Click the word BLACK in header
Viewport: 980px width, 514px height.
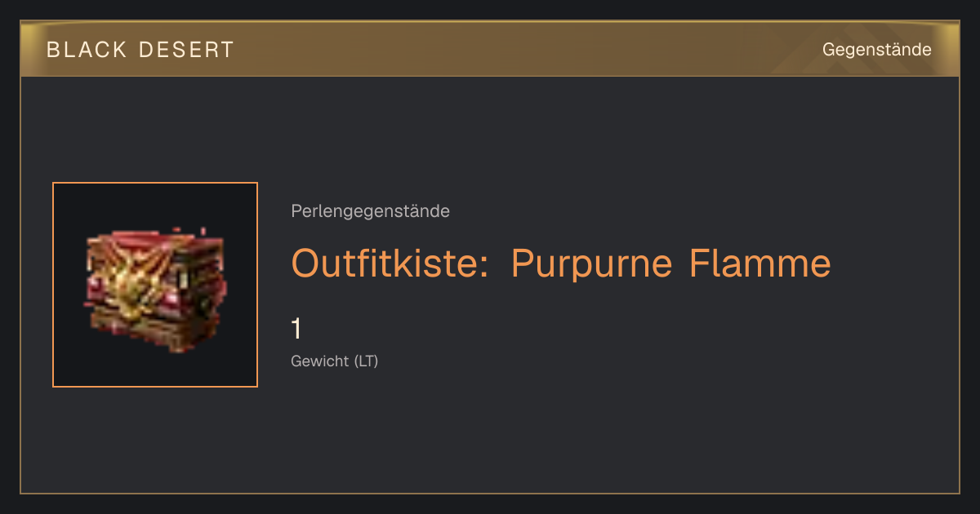point(87,50)
